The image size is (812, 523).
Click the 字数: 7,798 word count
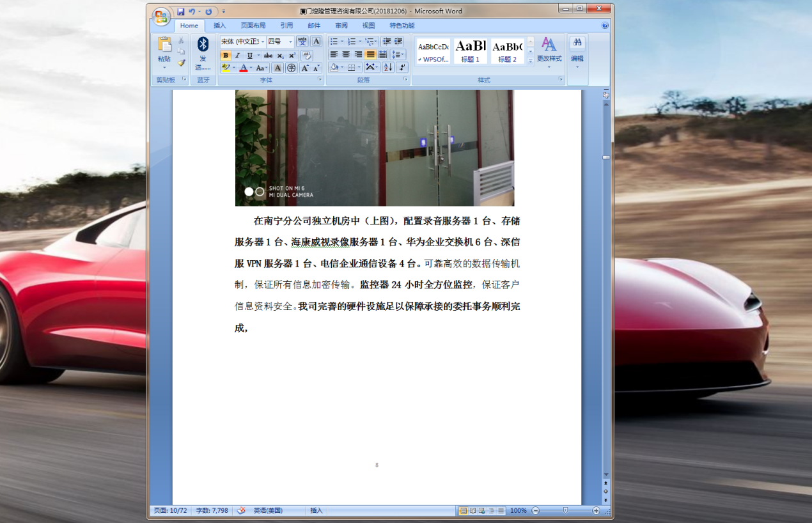(212, 511)
